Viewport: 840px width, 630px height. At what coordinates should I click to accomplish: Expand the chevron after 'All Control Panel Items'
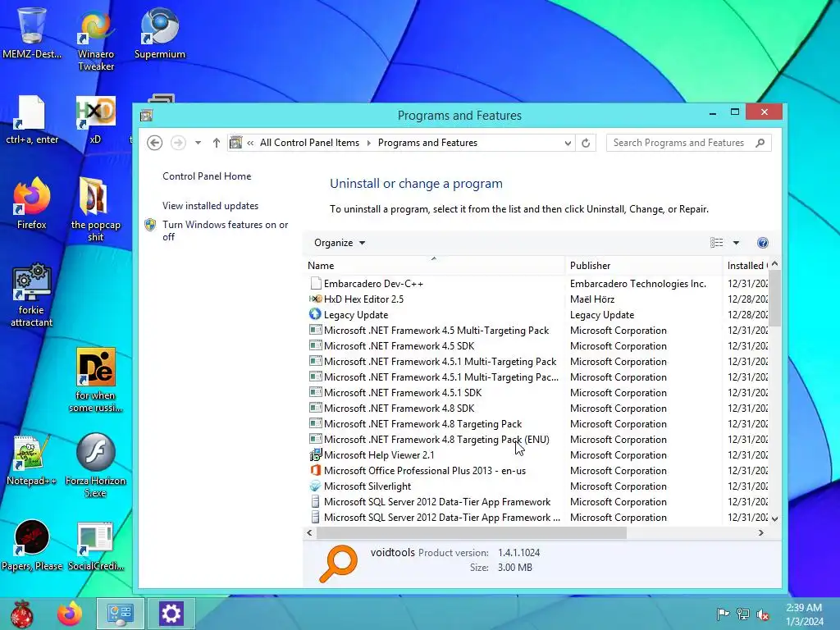coord(368,143)
